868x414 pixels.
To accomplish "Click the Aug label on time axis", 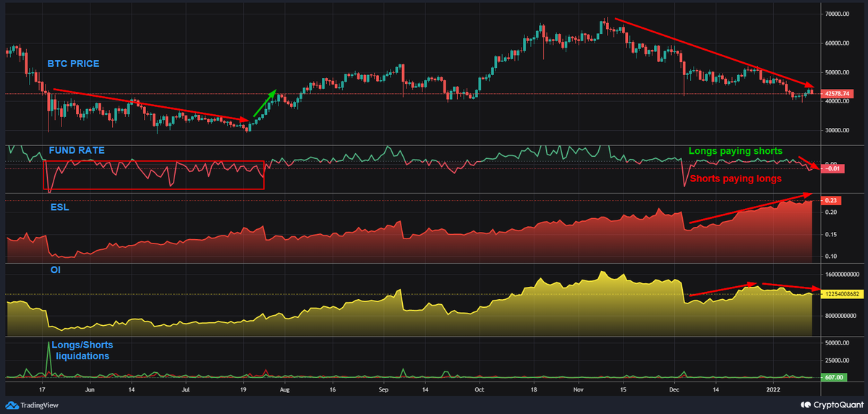I will pyautogui.click(x=284, y=388).
